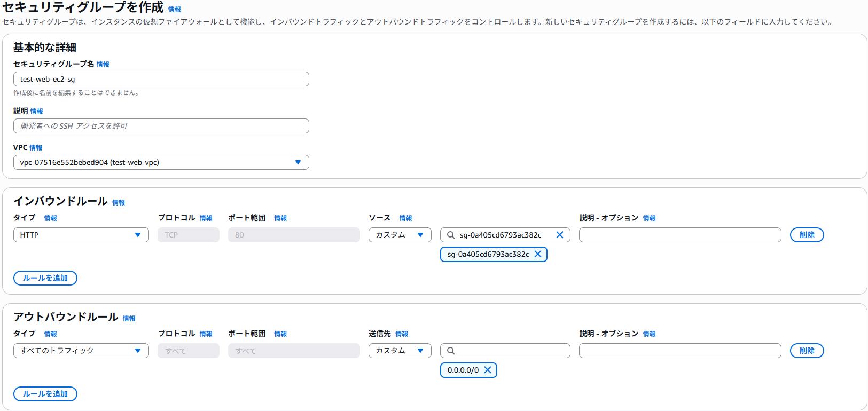Add a new inbound rule with ルールを追加
The height and width of the screenshot is (411, 868).
pos(45,278)
